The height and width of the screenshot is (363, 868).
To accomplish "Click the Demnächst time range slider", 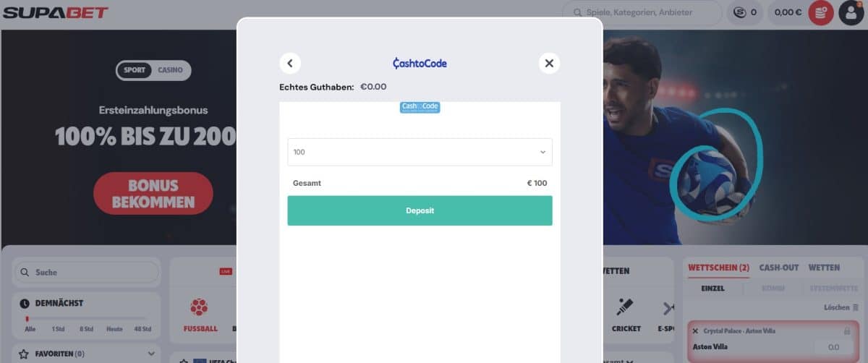I will tap(86, 318).
